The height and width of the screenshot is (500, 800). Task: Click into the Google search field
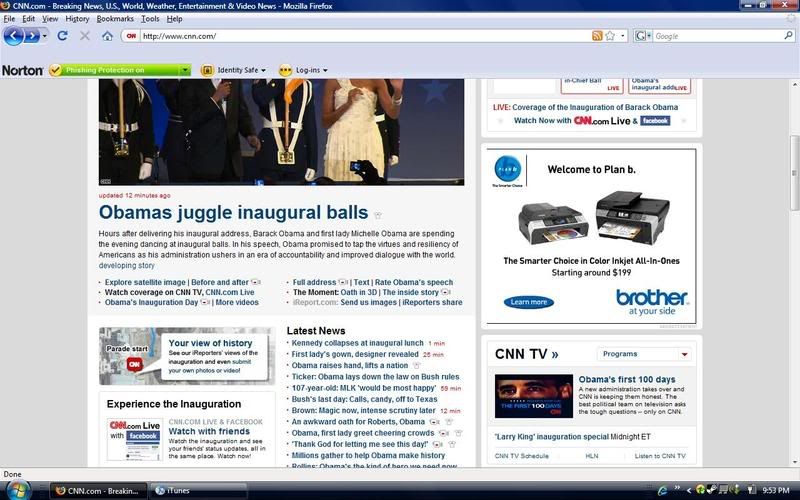pos(718,36)
